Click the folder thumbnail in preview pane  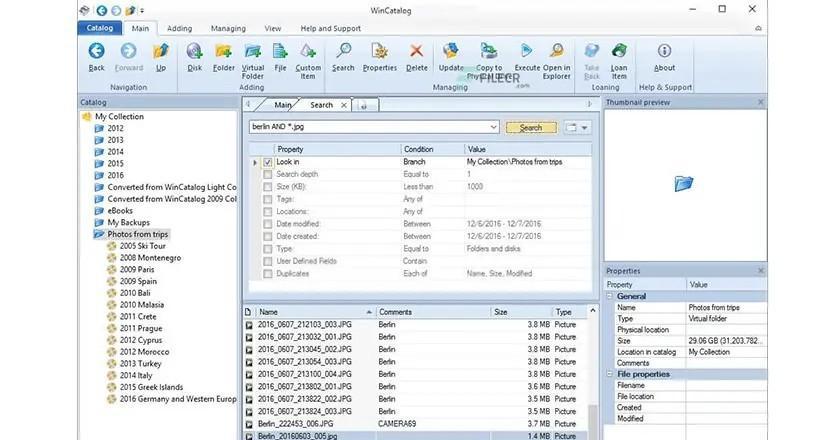pyautogui.click(x=684, y=184)
